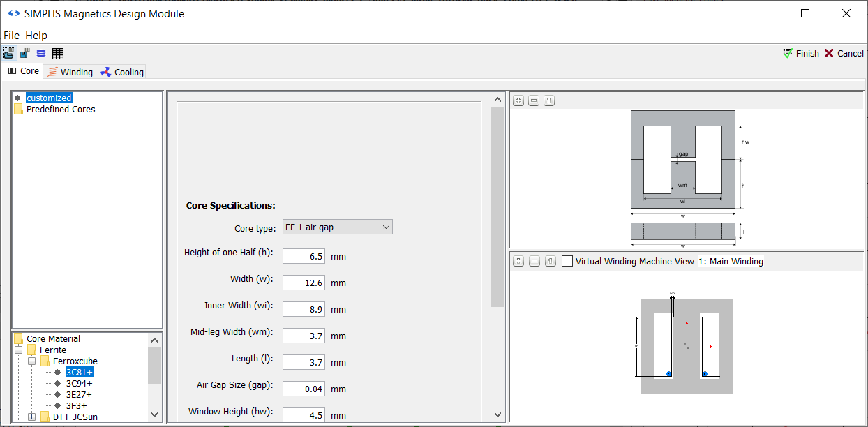
Task: Click the open design file toolbar icon
Action: 9,53
